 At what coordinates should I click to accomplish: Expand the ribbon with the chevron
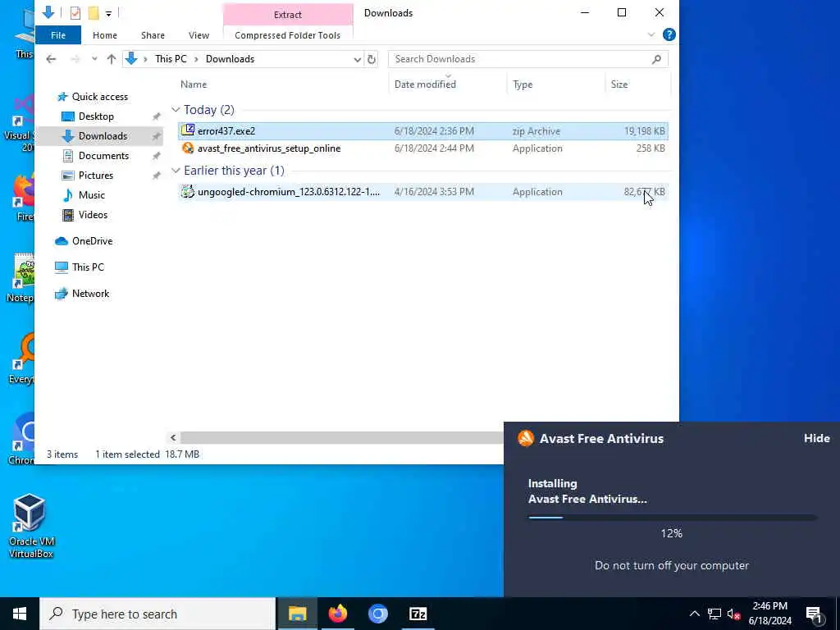coord(651,34)
